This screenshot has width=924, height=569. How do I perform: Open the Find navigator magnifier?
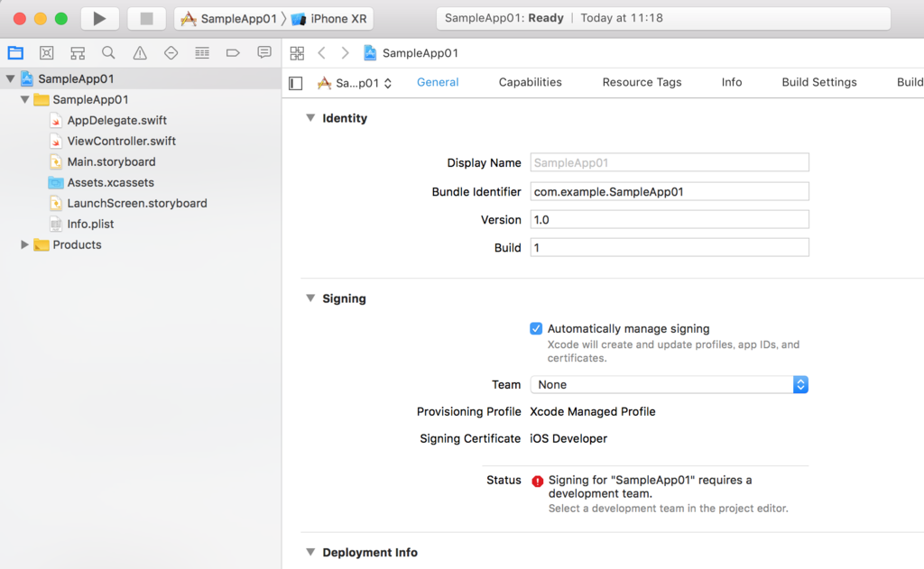click(108, 53)
